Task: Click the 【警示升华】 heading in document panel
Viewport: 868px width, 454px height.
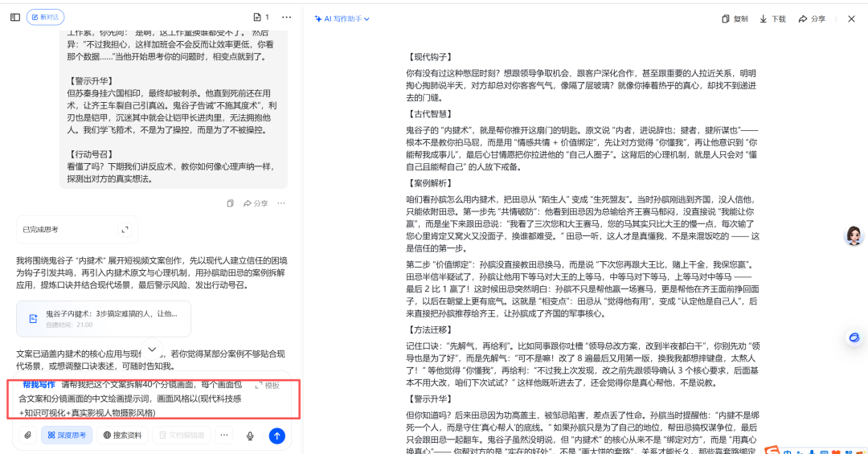Action: click(430, 399)
